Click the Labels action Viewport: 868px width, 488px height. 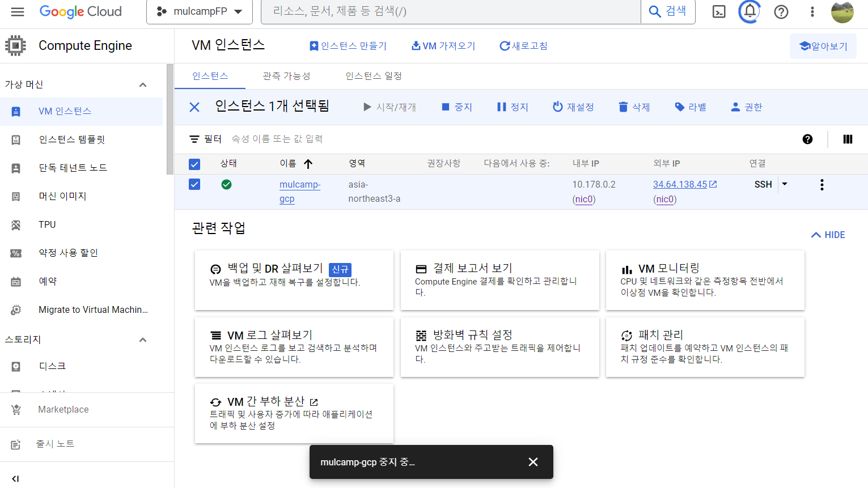click(x=691, y=107)
